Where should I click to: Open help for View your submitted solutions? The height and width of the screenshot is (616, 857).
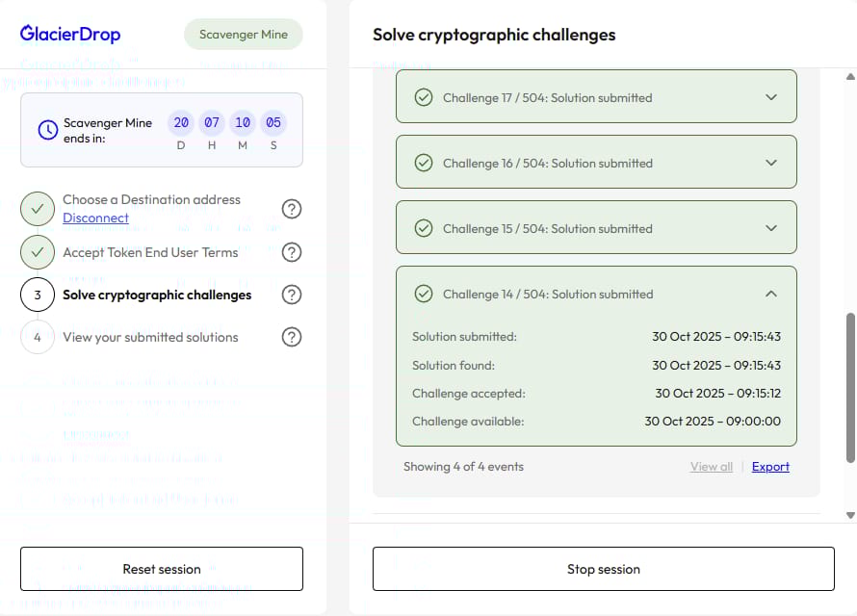click(x=292, y=337)
